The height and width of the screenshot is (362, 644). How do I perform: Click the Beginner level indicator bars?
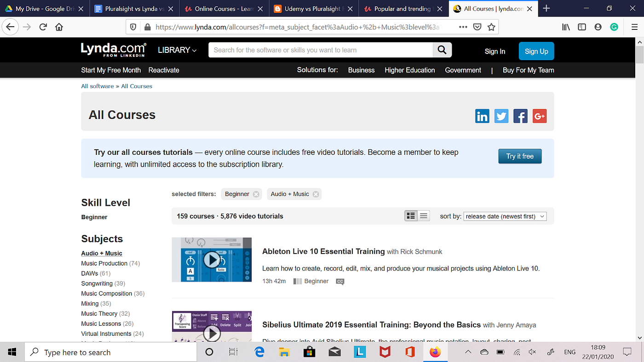tap(298, 281)
